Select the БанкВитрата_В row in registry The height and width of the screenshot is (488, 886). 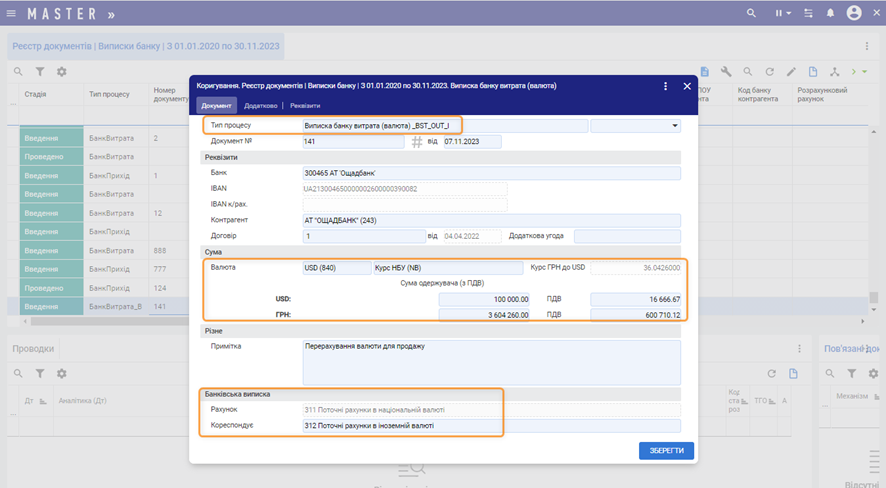coord(115,307)
